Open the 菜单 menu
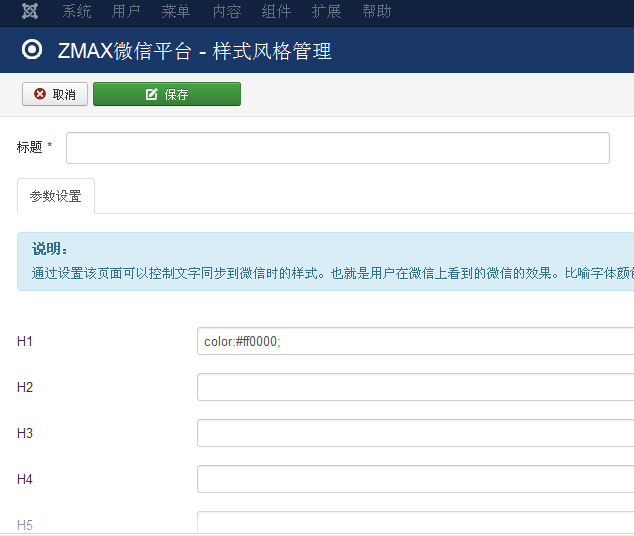Viewport: 634px width, 536px height. (176, 11)
